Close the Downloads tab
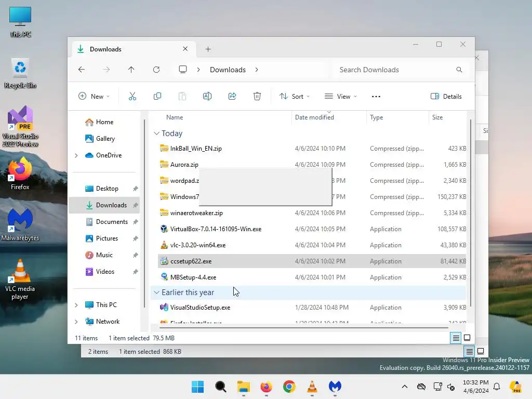The image size is (532, 399). click(185, 49)
